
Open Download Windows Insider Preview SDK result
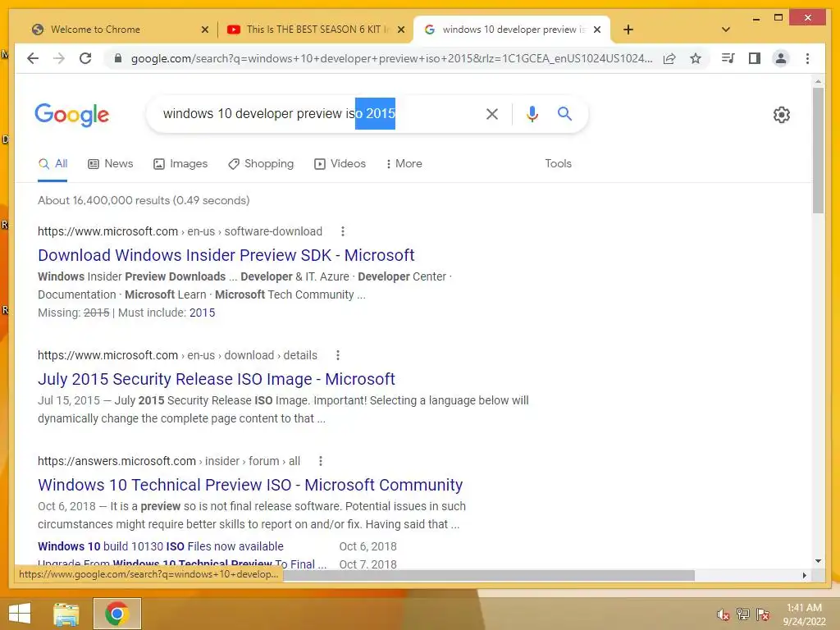click(x=226, y=256)
